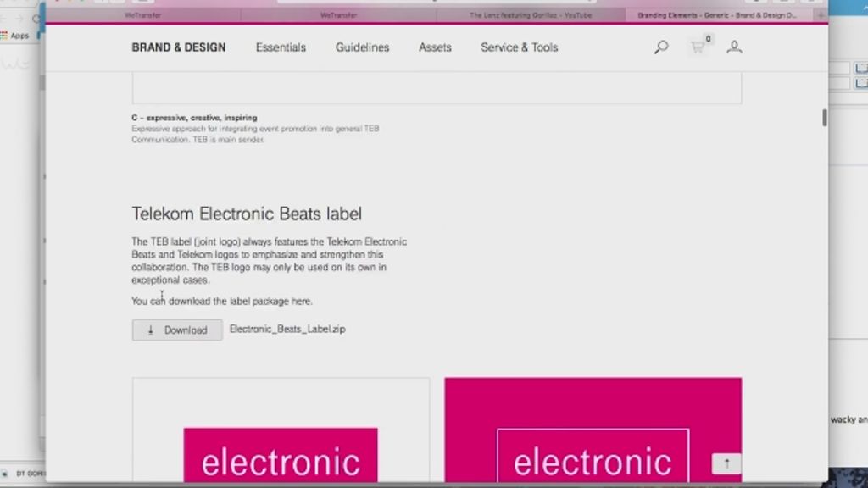Click the Electronic_Beats_Label.zip file name
The width and height of the screenshot is (868, 488).
coord(287,330)
